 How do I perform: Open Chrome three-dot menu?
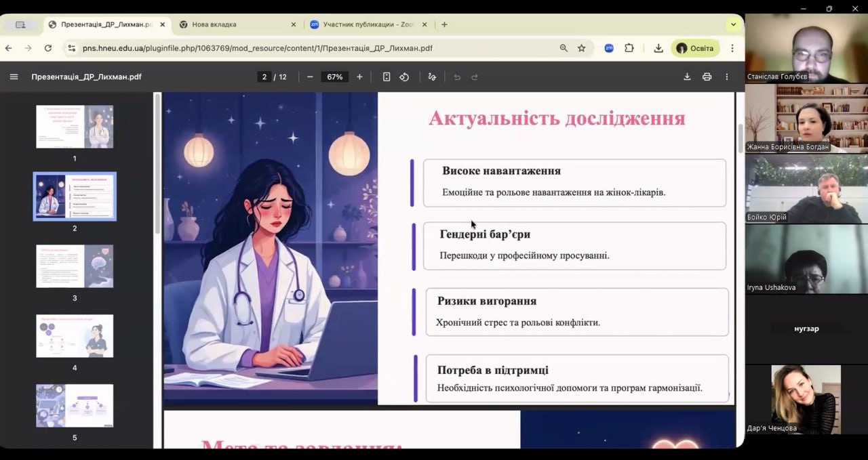click(732, 48)
